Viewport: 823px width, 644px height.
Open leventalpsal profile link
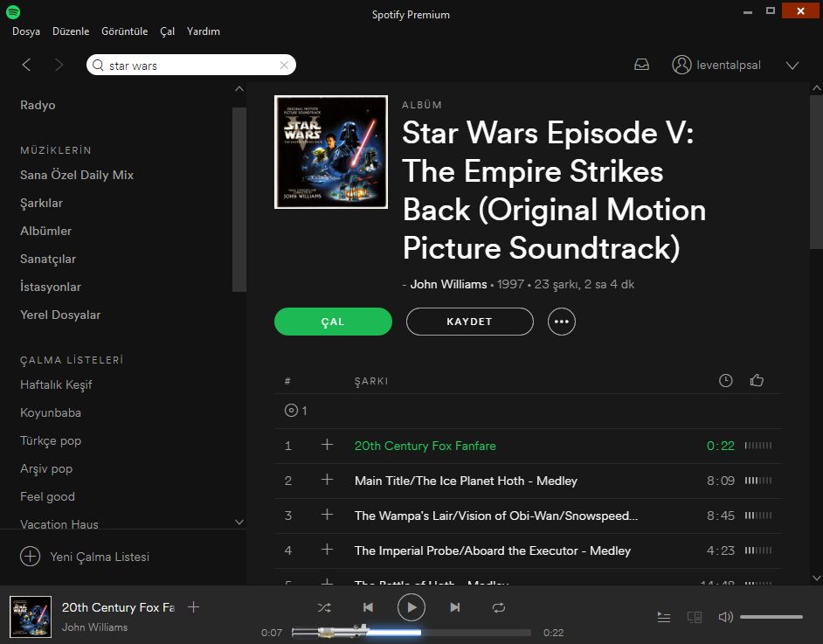pos(729,65)
